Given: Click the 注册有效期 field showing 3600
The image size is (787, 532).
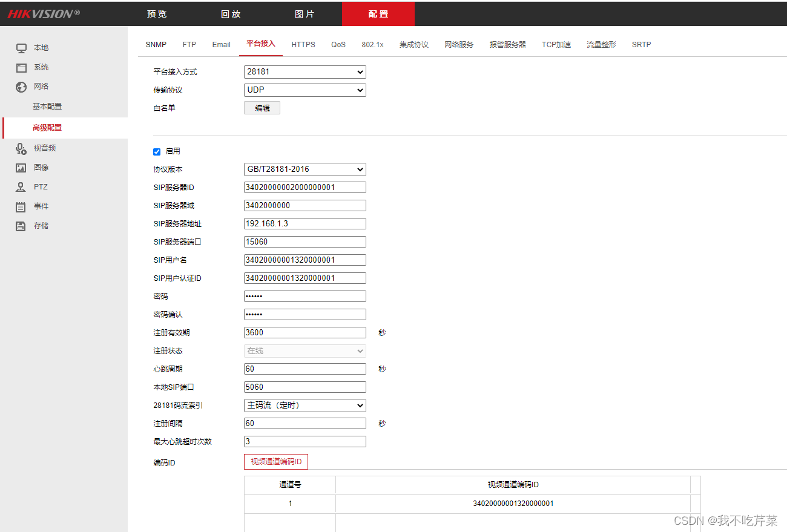Looking at the screenshot, I should coord(305,333).
